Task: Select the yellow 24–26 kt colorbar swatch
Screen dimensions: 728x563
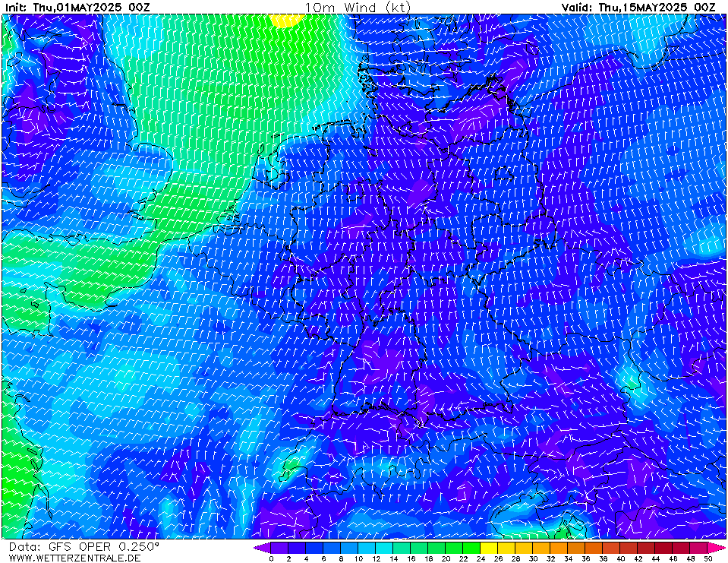Action: tap(489, 548)
